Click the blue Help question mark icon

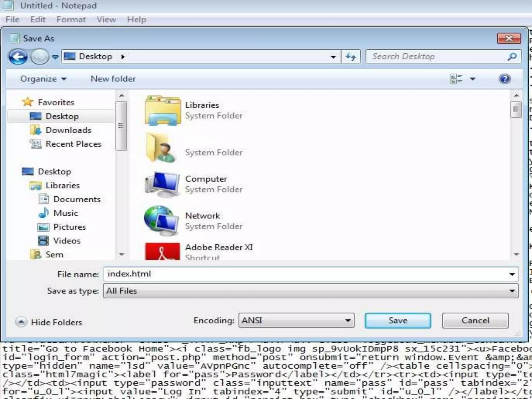tap(504, 79)
